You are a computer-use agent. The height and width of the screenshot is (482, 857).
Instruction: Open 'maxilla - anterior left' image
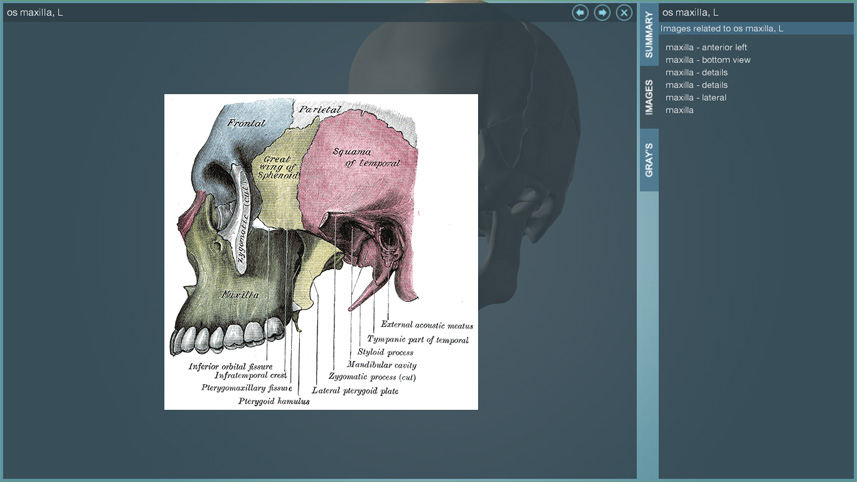coord(706,48)
